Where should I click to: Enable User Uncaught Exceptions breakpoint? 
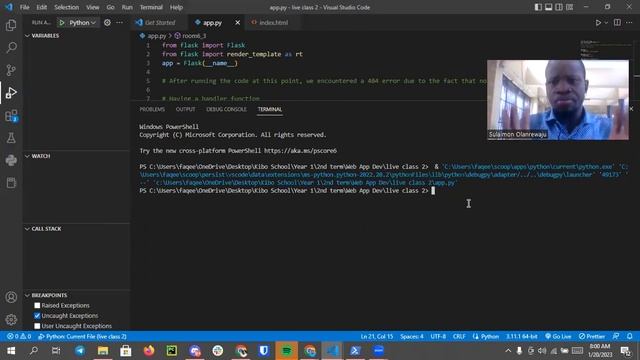click(37, 326)
